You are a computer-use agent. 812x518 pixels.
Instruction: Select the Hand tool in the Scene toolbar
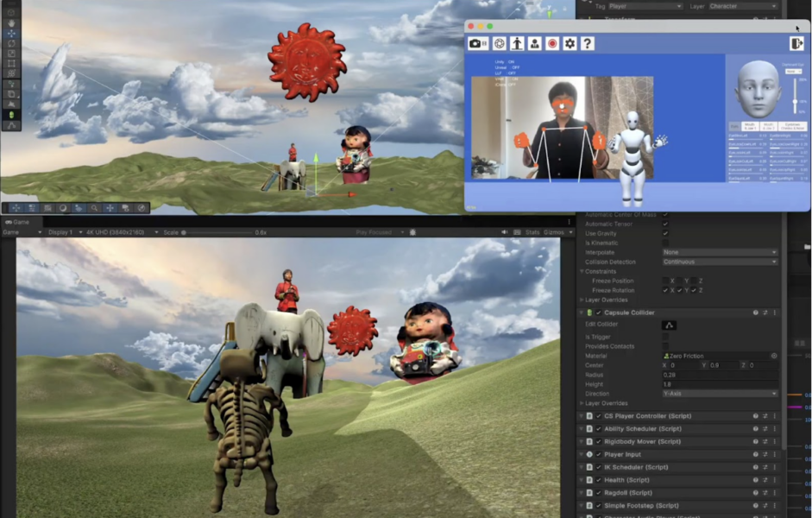[11, 23]
